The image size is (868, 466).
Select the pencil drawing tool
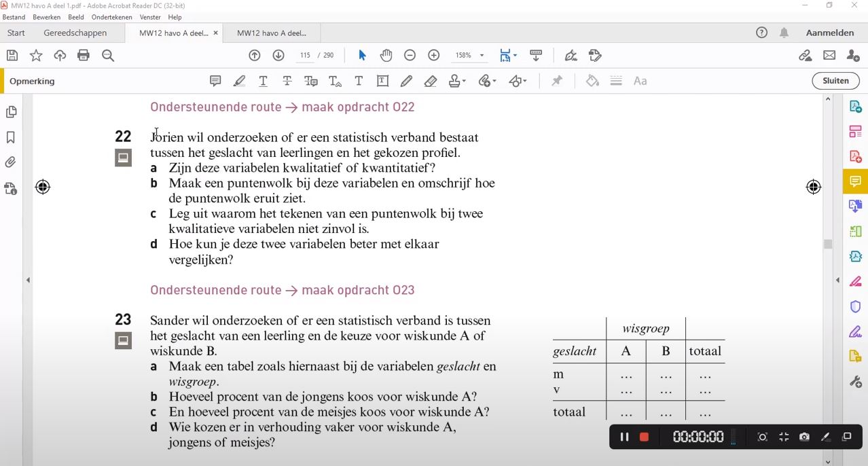click(406, 81)
